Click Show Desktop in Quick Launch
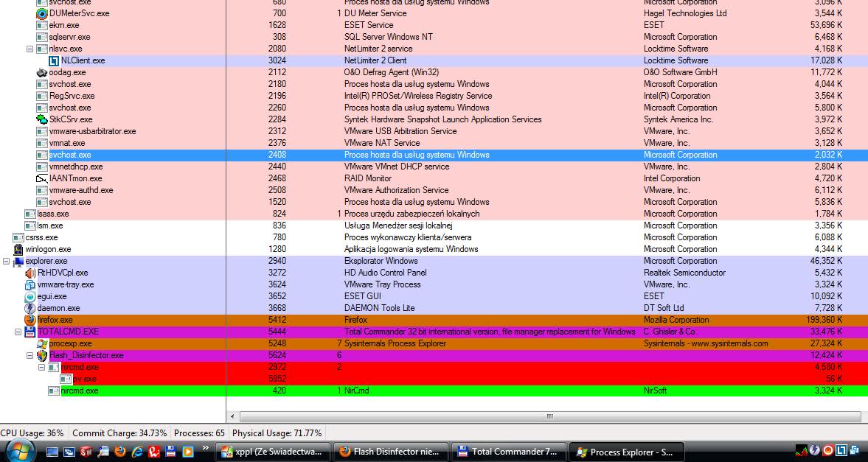This screenshot has width=868, height=462. [x=52, y=452]
